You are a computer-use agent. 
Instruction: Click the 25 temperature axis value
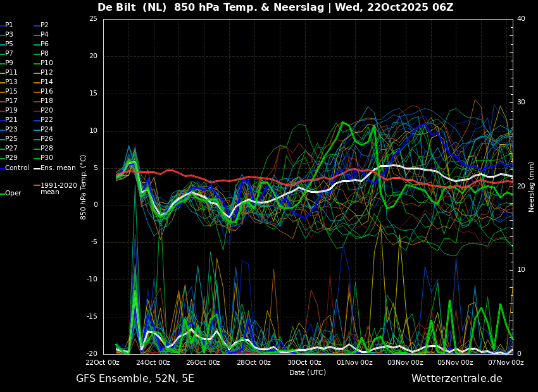(93, 19)
